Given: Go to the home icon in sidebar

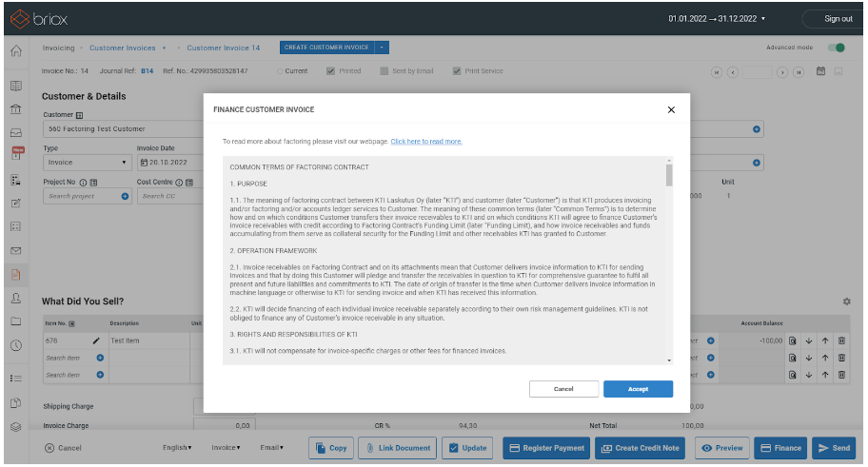Looking at the screenshot, I should (x=15, y=51).
